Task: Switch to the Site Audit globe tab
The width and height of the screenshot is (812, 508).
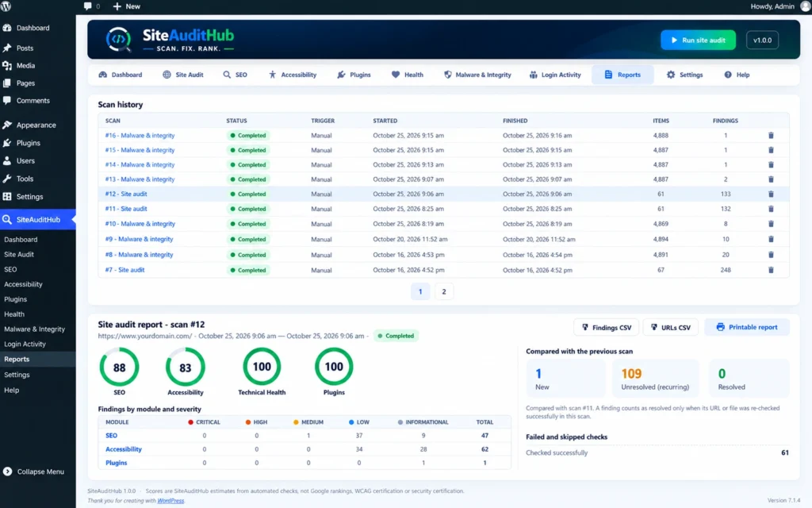Action: pos(183,75)
